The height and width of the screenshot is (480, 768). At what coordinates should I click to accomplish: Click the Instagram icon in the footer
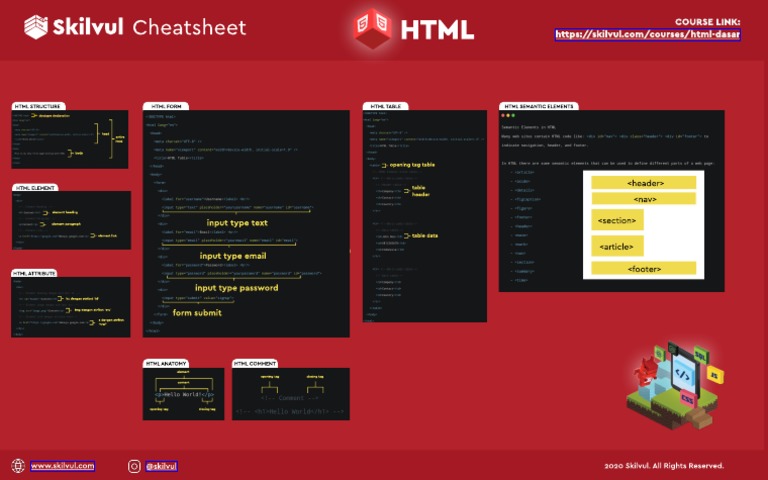click(x=134, y=466)
